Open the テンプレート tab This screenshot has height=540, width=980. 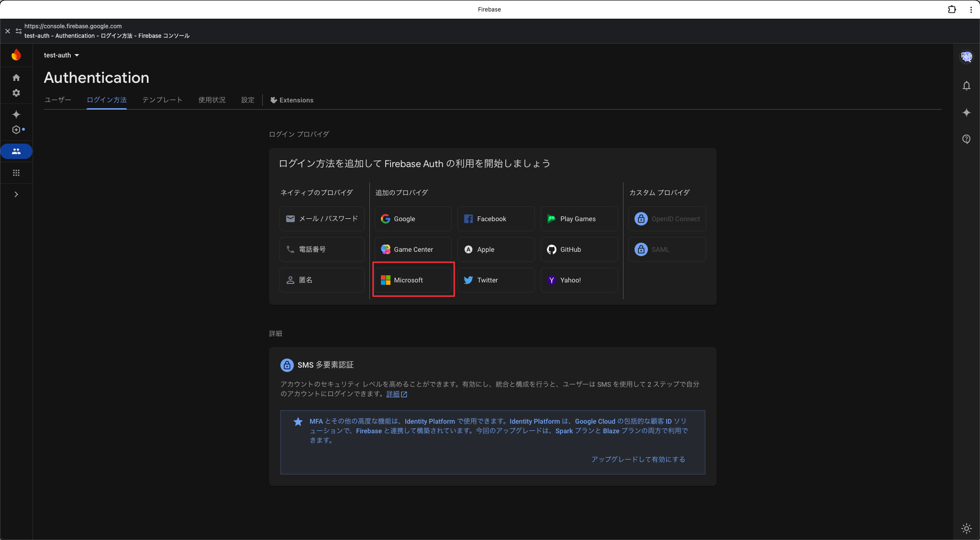(162, 100)
